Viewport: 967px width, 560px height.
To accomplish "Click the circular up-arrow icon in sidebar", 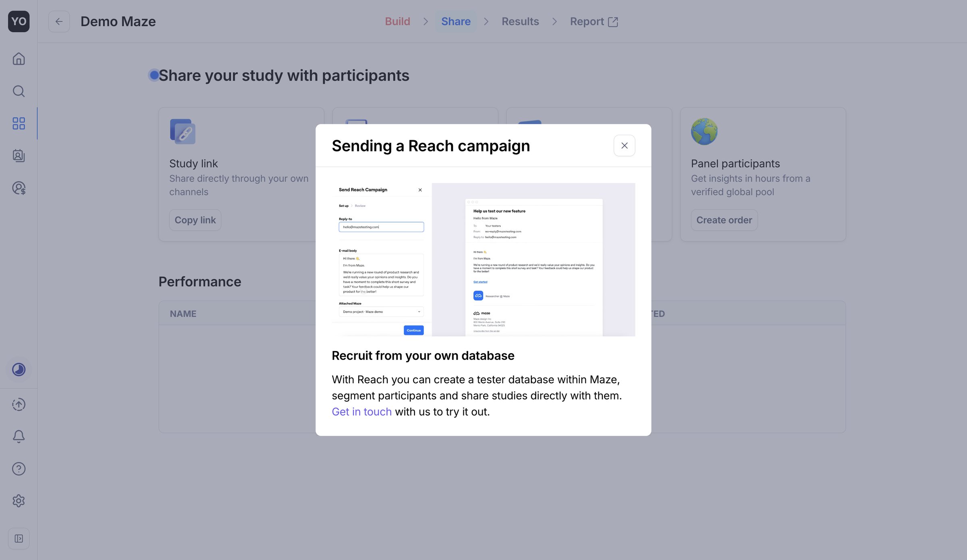I will click(x=19, y=404).
